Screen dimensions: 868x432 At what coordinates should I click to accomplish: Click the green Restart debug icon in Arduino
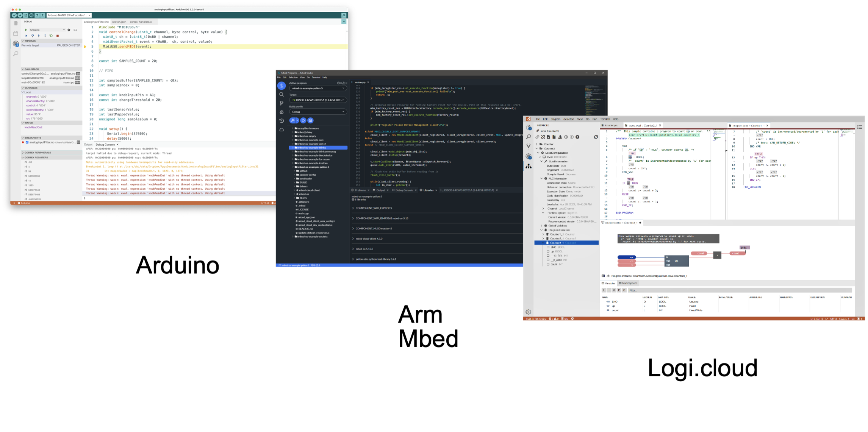coord(51,36)
